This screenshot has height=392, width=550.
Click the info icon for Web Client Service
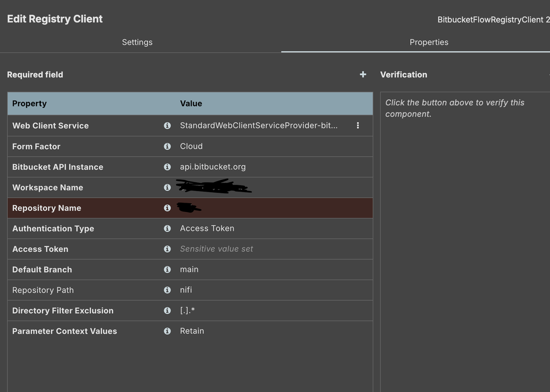(x=167, y=126)
